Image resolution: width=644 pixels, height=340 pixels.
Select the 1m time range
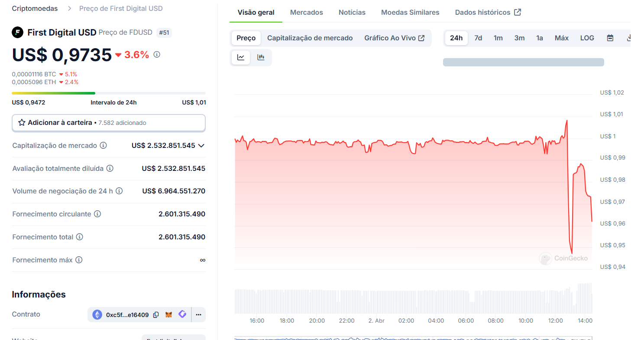pos(498,38)
